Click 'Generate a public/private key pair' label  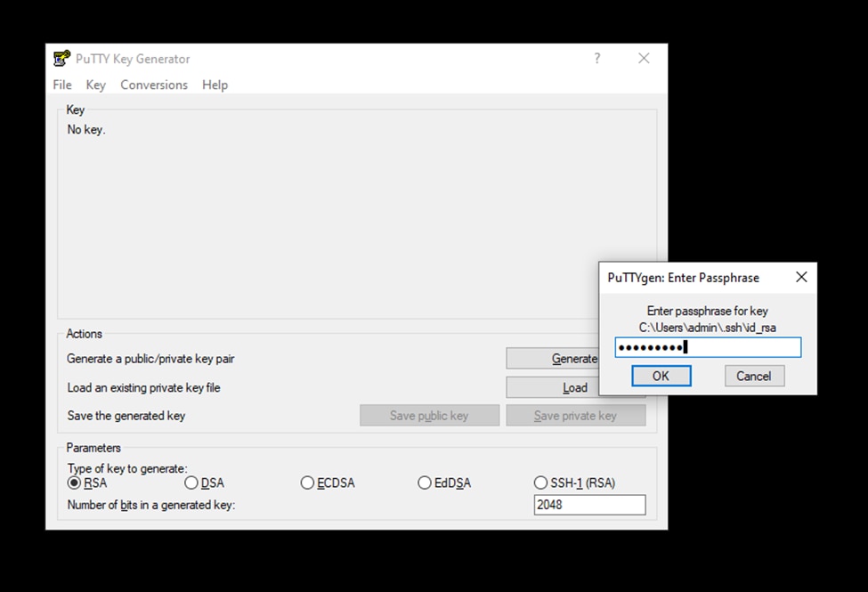pyautogui.click(x=150, y=358)
